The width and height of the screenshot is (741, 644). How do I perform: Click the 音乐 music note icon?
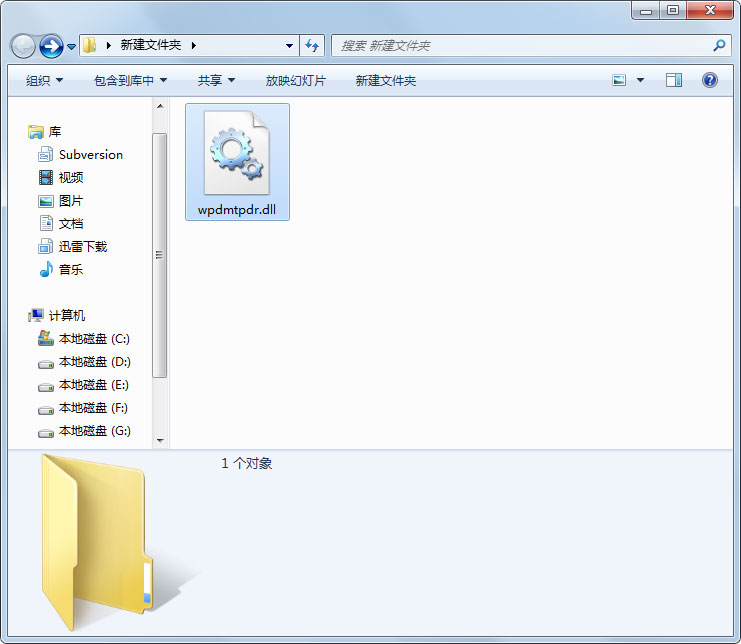(x=46, y=269)
